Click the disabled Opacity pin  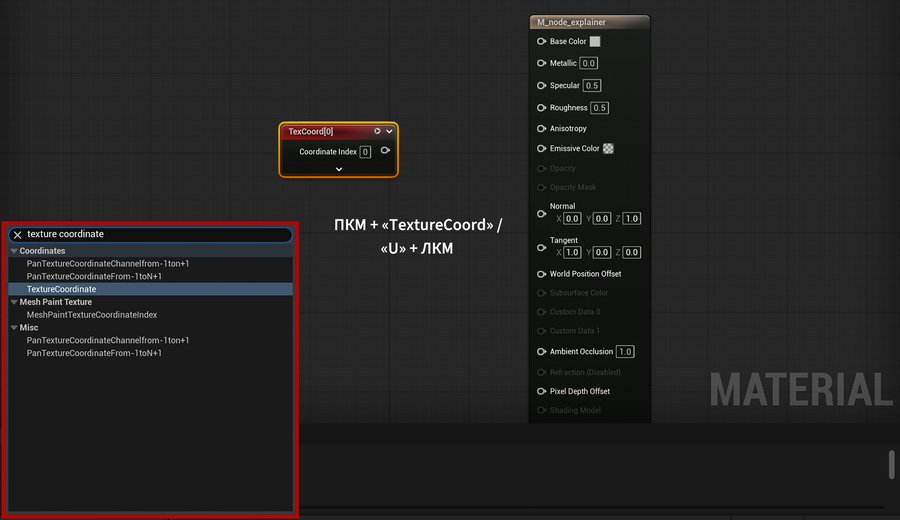click(x=541, y=168)
